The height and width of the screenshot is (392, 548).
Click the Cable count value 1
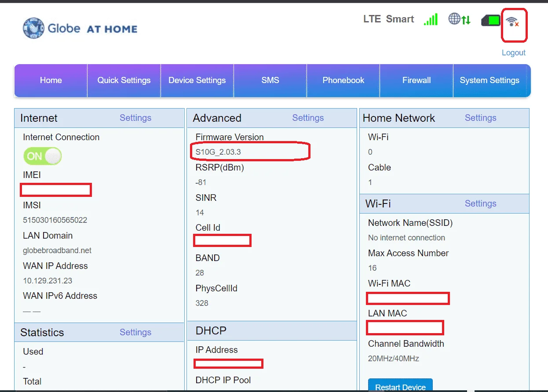[370, 182]
